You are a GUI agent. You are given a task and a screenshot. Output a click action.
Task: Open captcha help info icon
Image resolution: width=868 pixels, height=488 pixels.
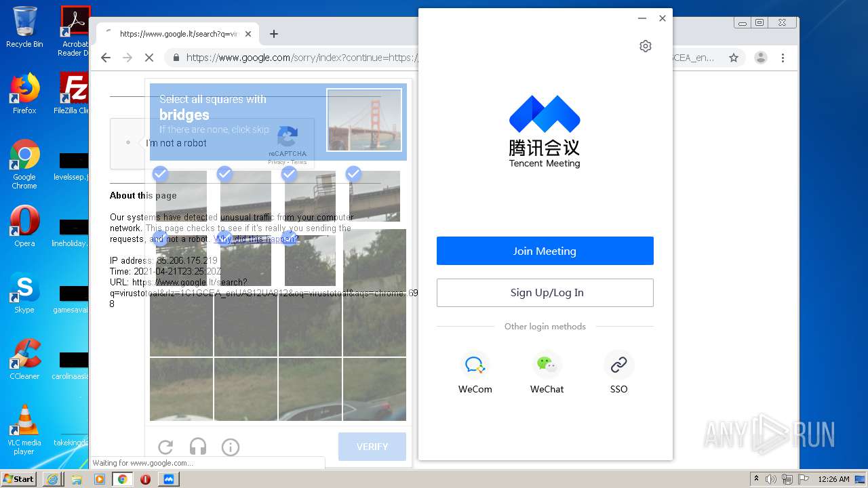pos(231,447)
